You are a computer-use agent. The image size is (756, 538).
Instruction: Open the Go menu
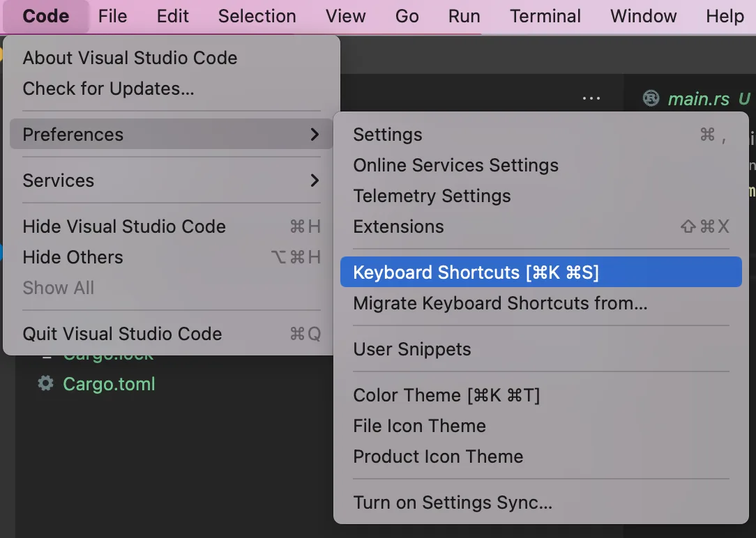(407, 16)
